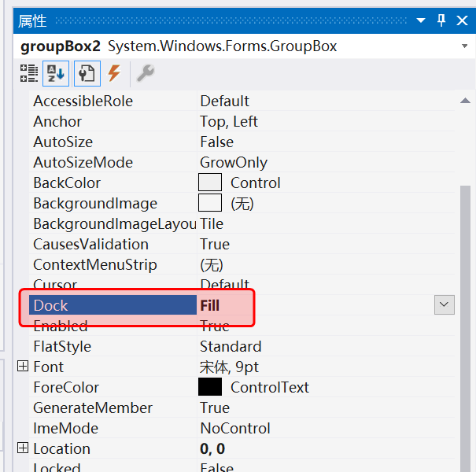This screenshot has width=476, height=472.
Task: Expand the Location property node
Action: (x=22, y=448)
